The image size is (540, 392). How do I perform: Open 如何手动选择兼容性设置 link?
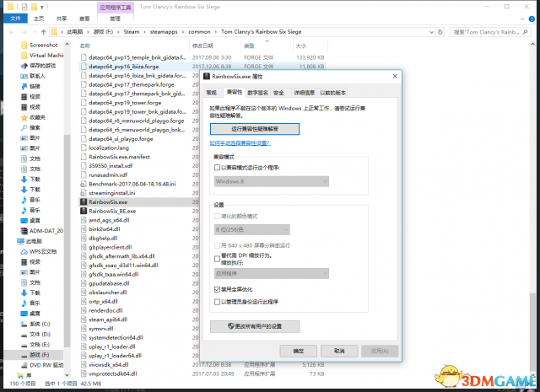(x=240, y=143)
